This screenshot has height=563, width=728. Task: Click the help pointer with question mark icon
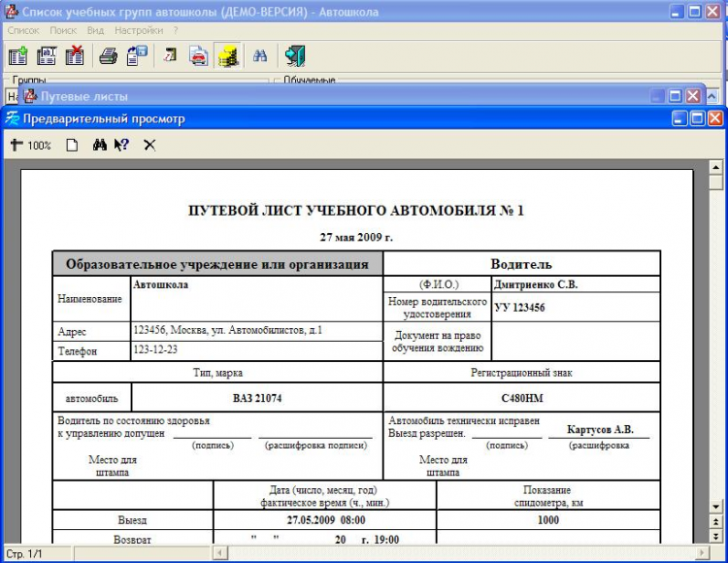click(121, 146)
